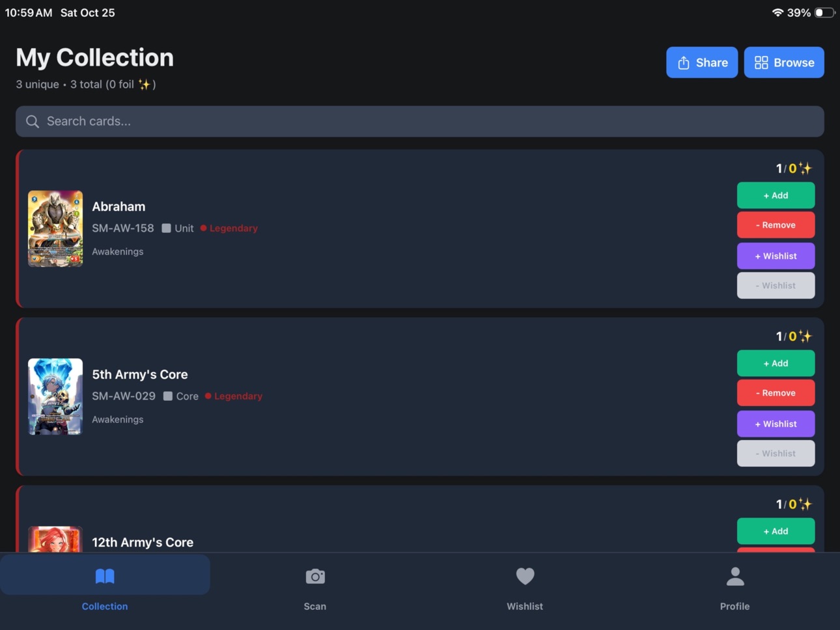Switch to the Collection tab
The image size is (840, 630).
pyautogui.click(x=105, y=589)
